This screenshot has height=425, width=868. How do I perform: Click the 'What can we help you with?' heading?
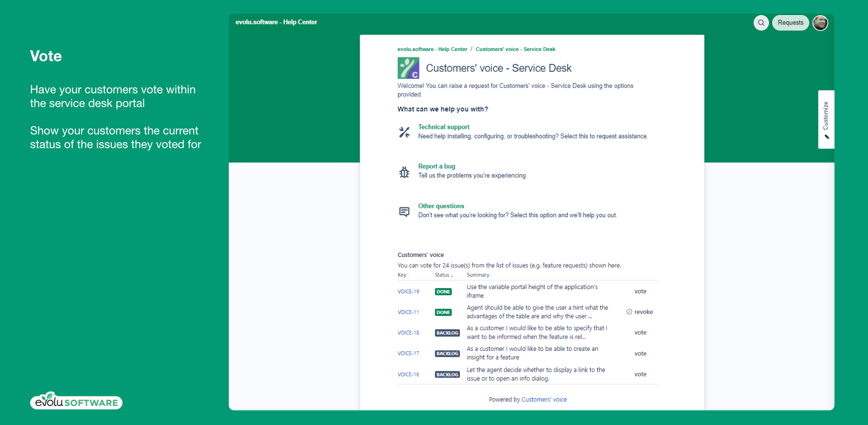442,109
